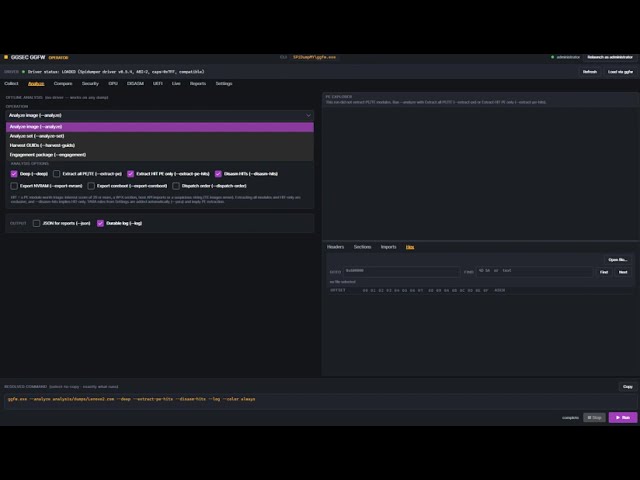Image resolution: width=640 pixels, height=480 pixels.
Task: Open the Settings tab
Action: (x=224, y=83)
